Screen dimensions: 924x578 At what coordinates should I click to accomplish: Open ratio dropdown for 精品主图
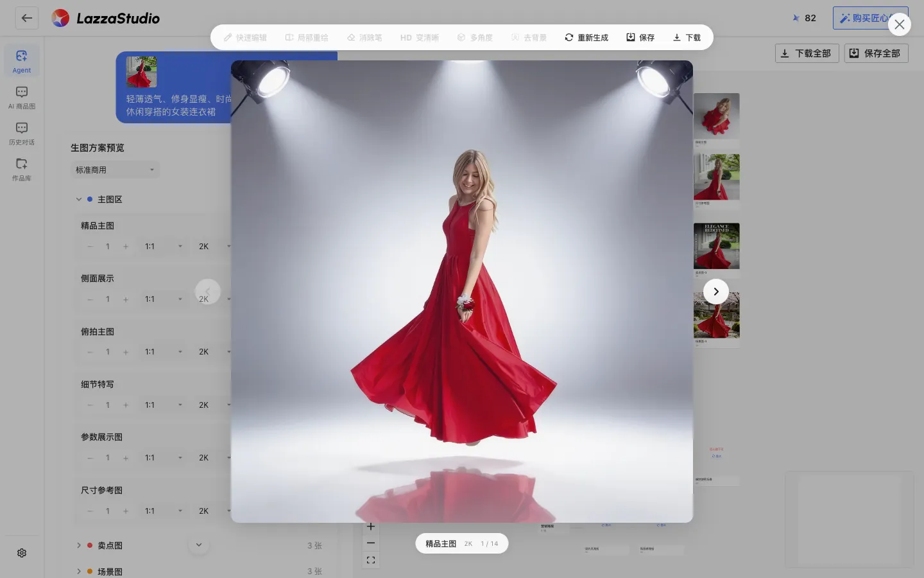click(164, 246)
